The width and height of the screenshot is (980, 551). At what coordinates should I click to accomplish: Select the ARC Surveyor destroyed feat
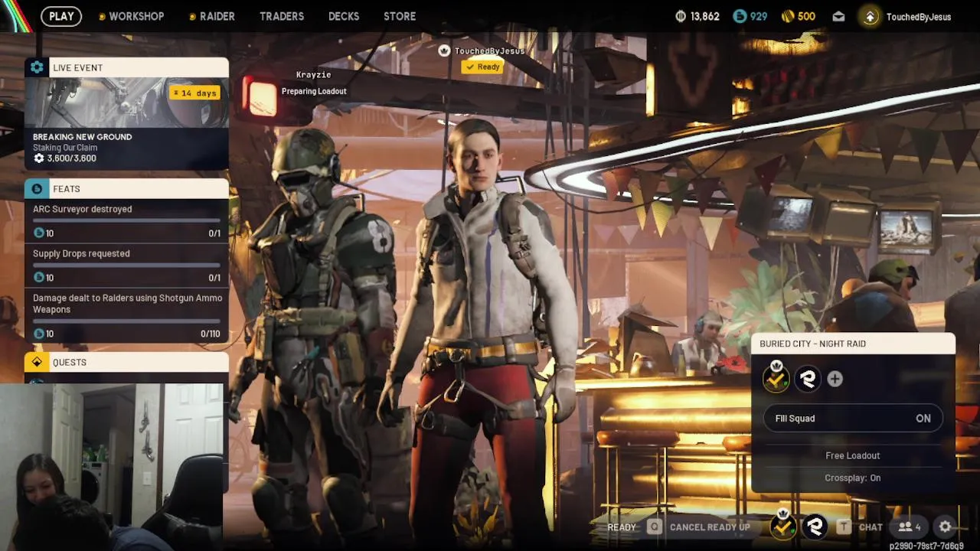pyautogui.click(x=126, y=221)
